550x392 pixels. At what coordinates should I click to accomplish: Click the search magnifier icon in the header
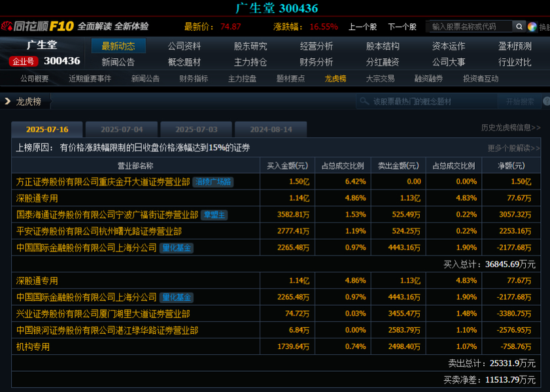(x=519, y=26)
